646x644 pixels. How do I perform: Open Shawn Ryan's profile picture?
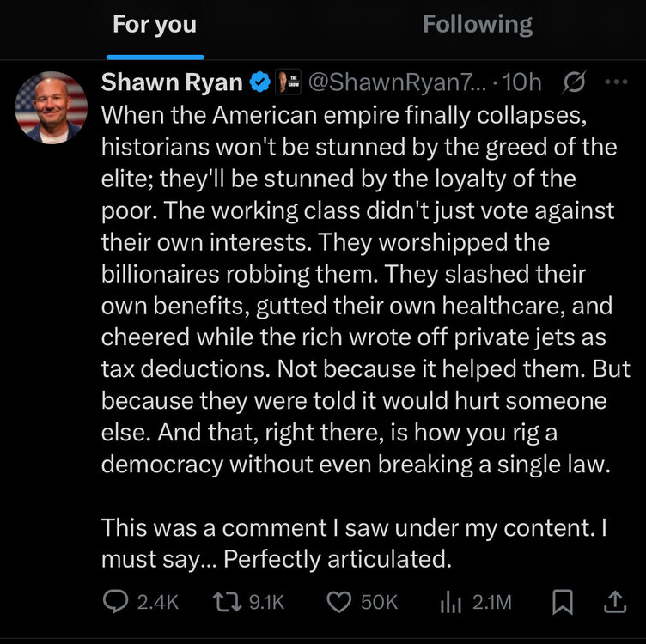tap(52, 107)
